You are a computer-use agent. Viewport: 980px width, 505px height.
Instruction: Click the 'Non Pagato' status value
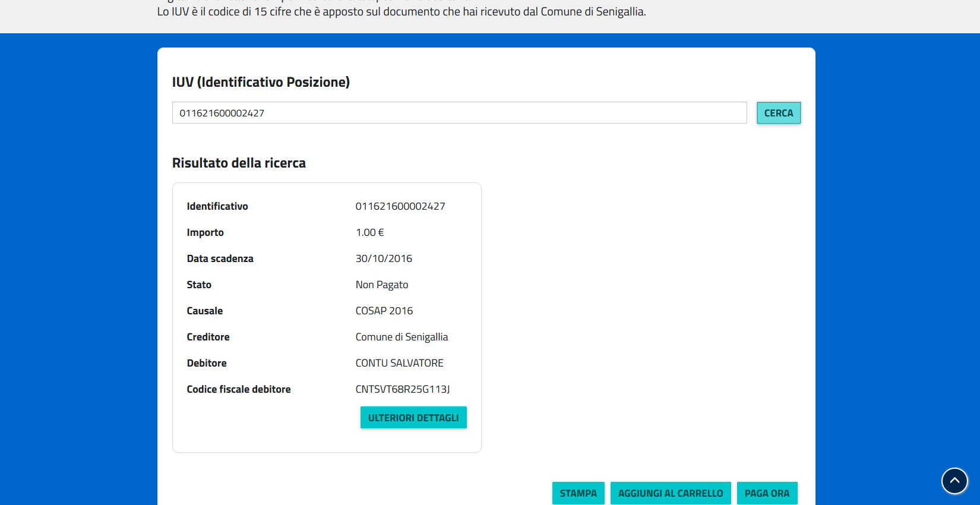[382, 285]
